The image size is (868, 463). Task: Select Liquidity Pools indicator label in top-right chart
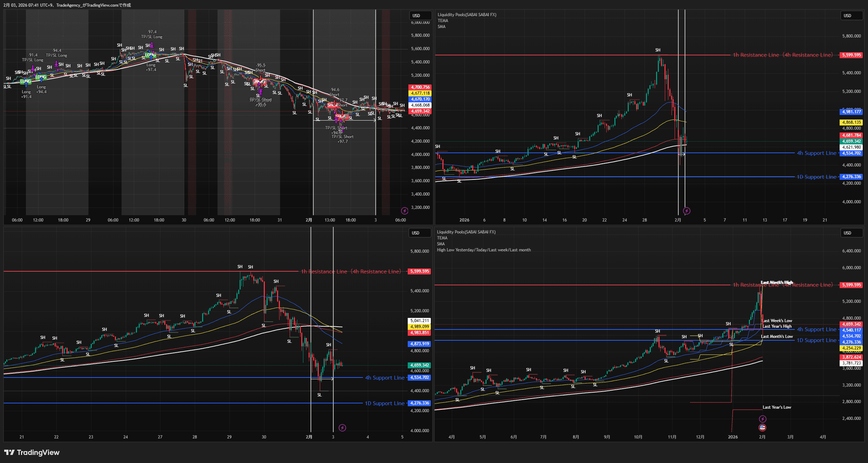(467, 15)
